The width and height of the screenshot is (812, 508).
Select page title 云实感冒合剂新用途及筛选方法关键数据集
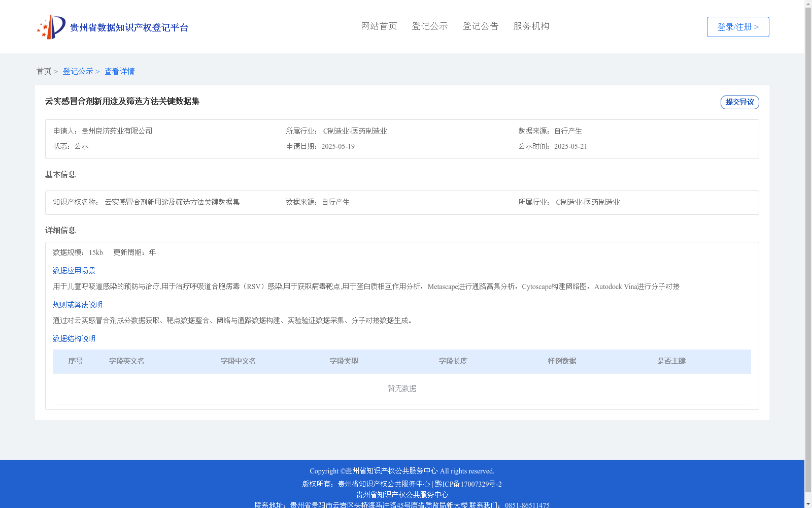pos(122,101)
